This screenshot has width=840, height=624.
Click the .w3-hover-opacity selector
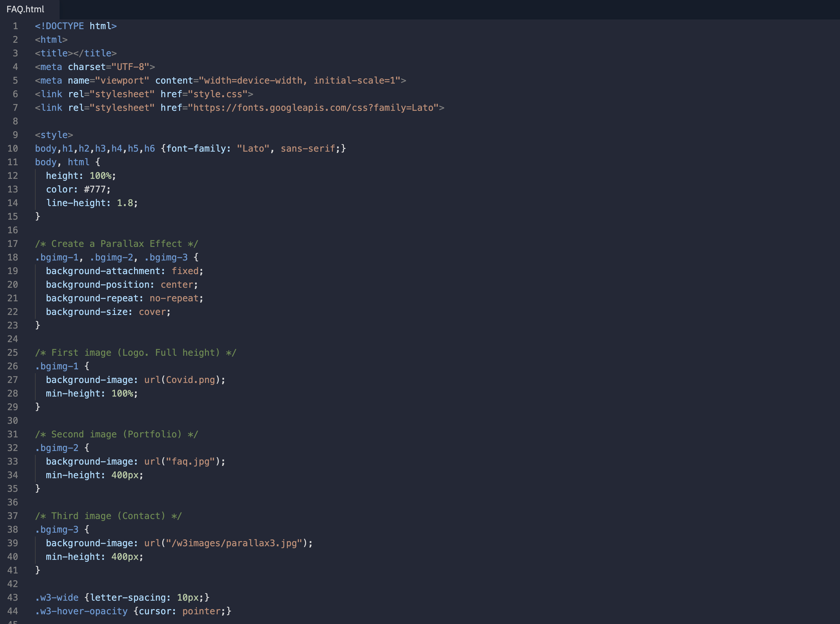(x=81, y=611)
